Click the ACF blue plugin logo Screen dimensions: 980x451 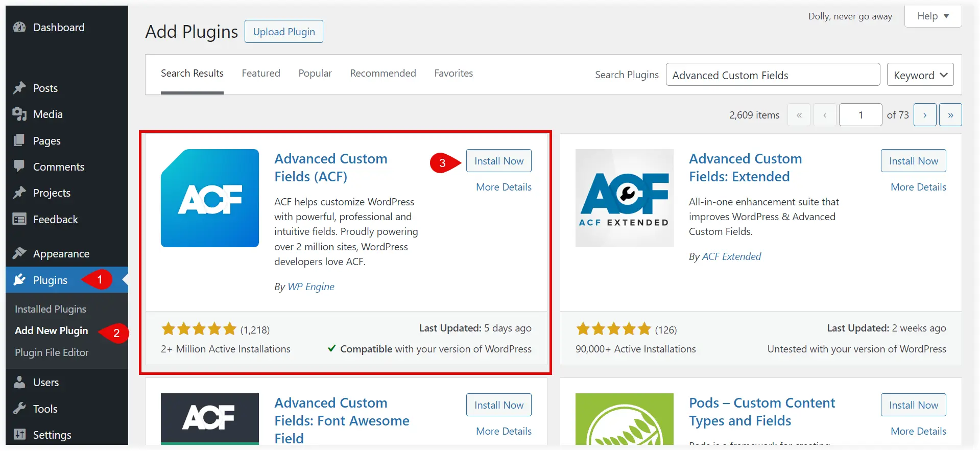tap(210, 198)
